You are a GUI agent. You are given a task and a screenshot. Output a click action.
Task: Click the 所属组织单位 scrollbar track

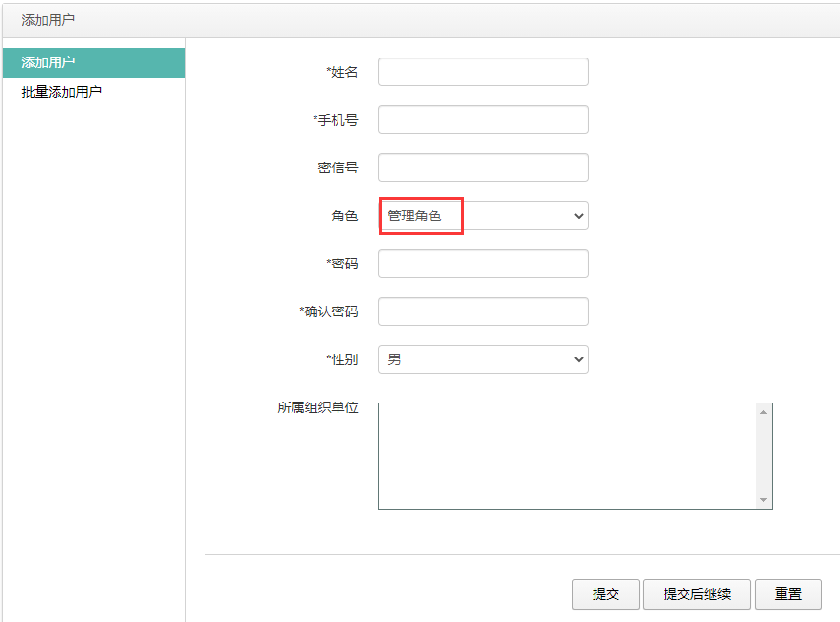763,456
